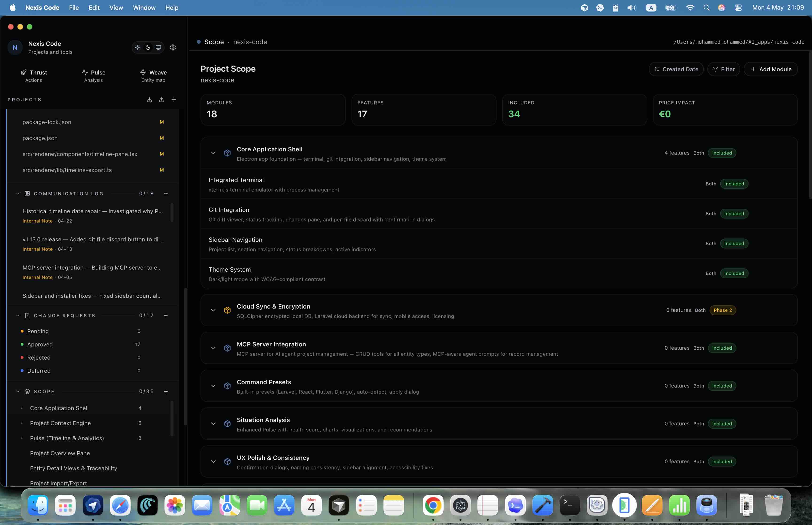
Task: Select package-lock.json in the changed files list
Action: (x=92, y=122)
